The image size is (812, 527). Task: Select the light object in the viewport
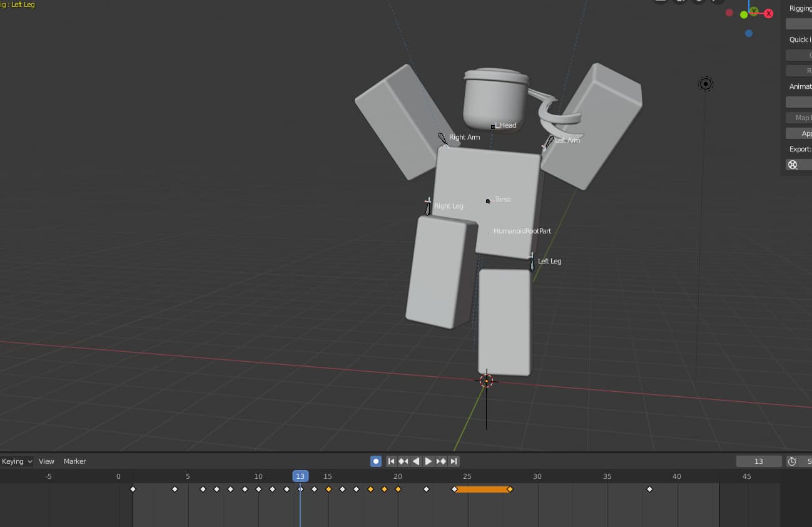(706, 84)
